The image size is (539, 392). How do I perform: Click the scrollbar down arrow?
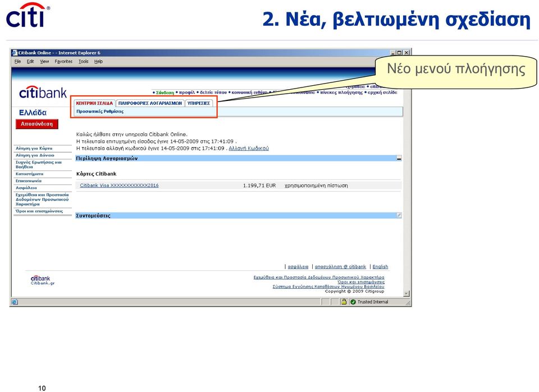406,293
